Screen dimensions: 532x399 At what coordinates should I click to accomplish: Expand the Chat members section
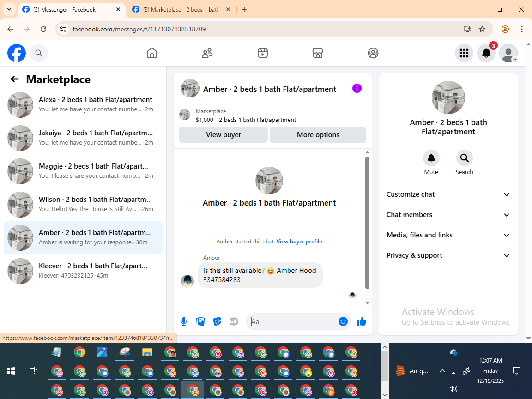448,215
